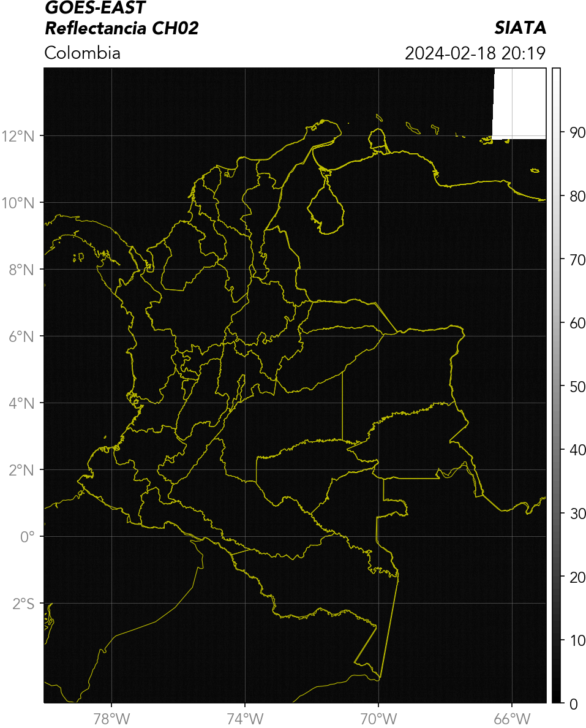Click the colorbar tick value 40
The width and height of the screenshot is (586, 728).
click(577, 450)
